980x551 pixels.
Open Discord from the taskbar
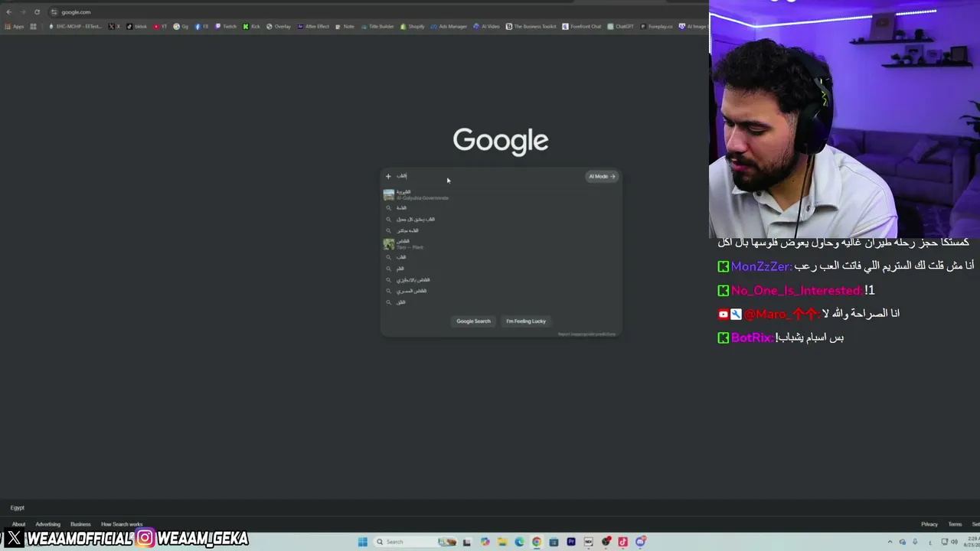click(x=641, y=542)
